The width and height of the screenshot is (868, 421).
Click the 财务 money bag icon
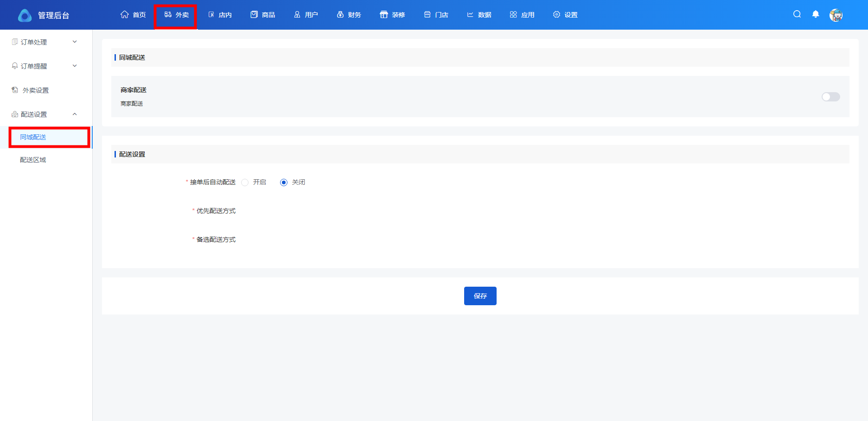(340, 15)
